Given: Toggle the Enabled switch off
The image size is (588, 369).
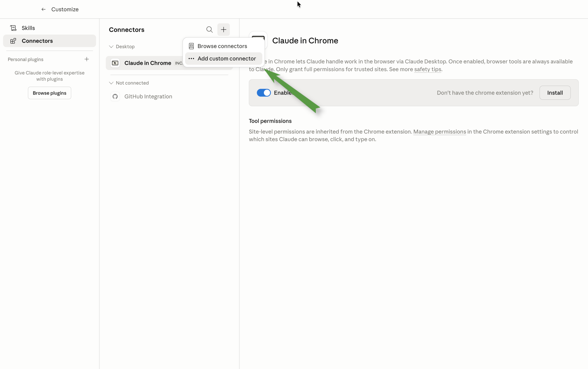Looking at the screenshot, I should tap(264, 93).
